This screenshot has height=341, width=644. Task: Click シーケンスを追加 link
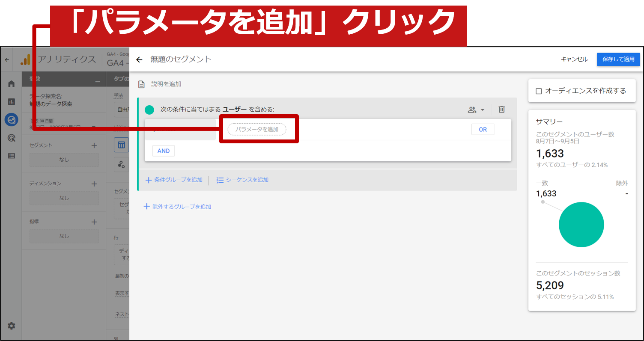tap(242, 180)
